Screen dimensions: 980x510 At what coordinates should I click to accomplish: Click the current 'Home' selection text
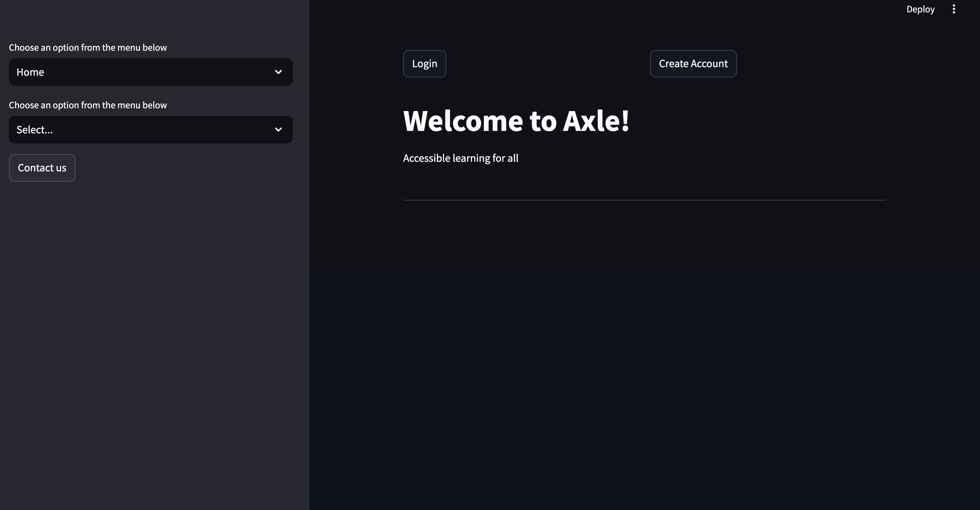coord(30,72)
